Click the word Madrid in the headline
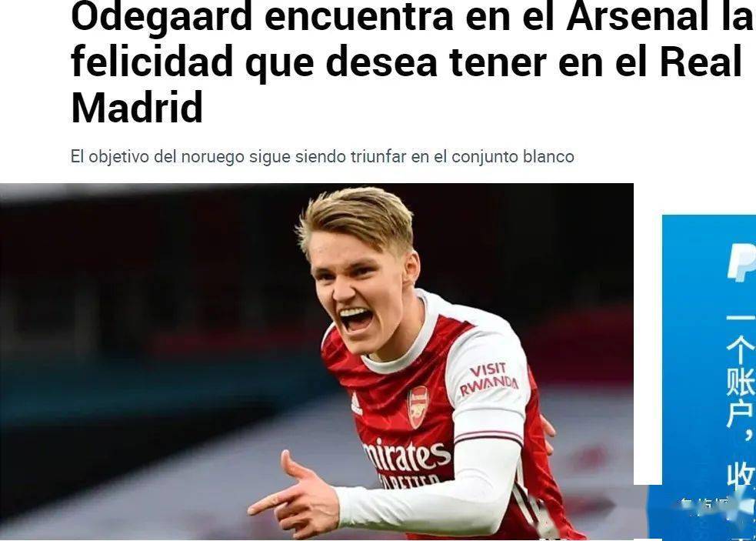The image size is (756, 541). click(x=137, y=108)
